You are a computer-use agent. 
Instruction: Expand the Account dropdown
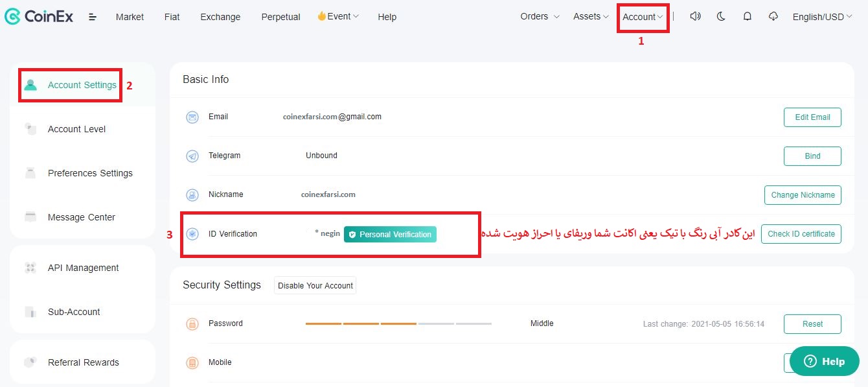click(x=643, y=18)
